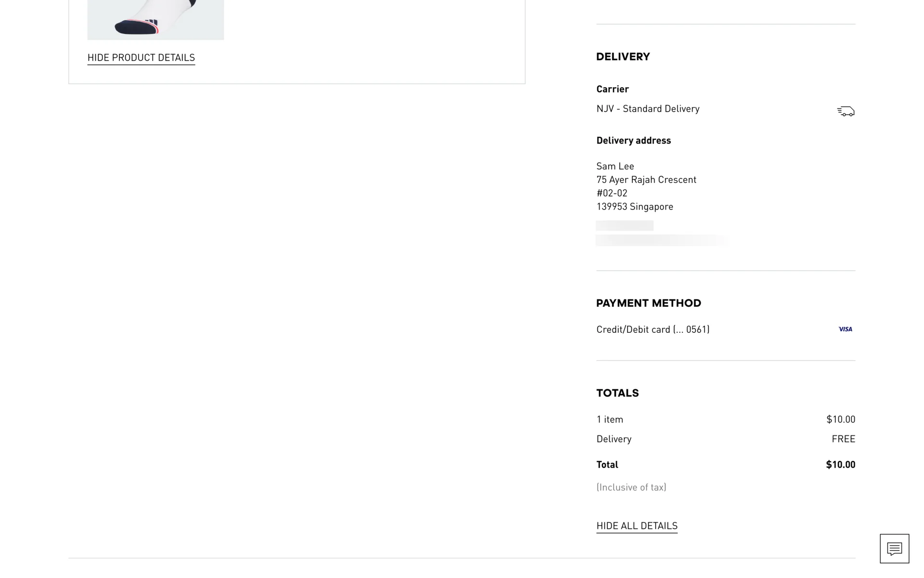Screen dimensions: 924x578
Task: Click the 1 item row label
Action: pyautogui.click(x=610, y=420)
